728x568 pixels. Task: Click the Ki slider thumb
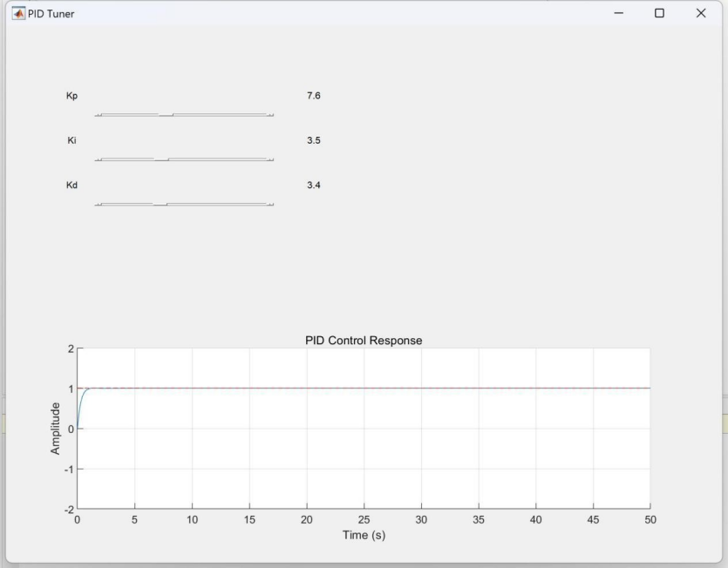tap(161, 159)
